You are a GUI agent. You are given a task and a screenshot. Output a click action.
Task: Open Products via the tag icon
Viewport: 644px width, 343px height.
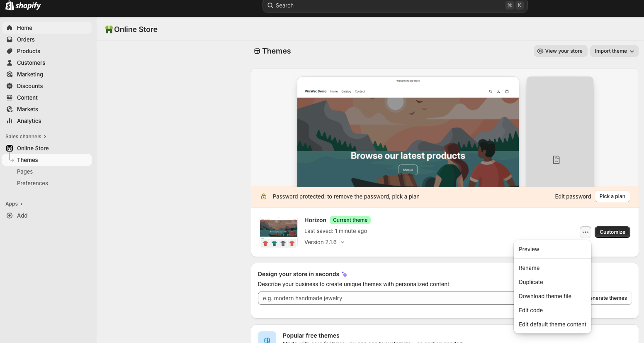click(x=10, y=51)
